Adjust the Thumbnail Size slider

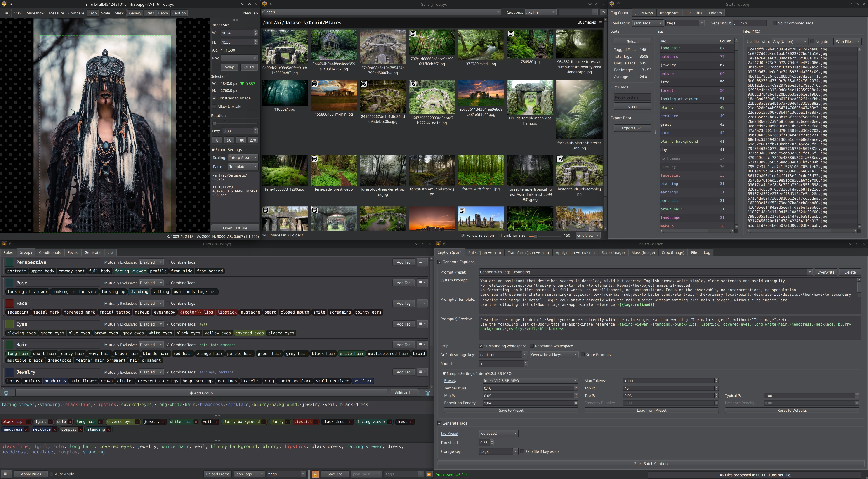[535, 236]
